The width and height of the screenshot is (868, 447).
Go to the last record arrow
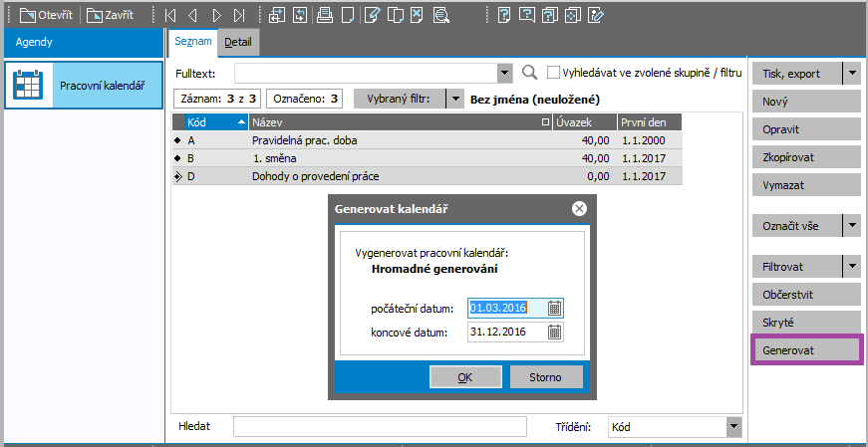click(238, 16)
